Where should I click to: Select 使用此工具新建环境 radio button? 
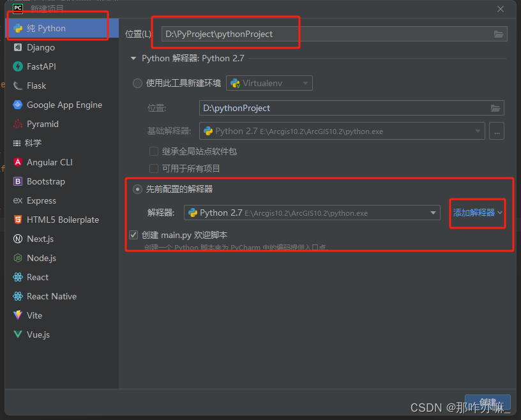pos(137,83)
